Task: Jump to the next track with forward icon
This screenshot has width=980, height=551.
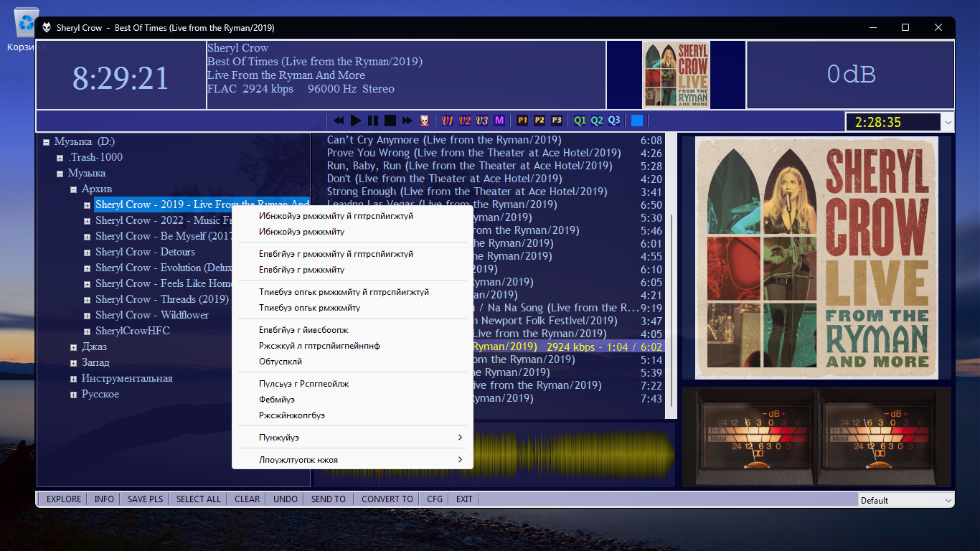Action: [x=407, y=121]
